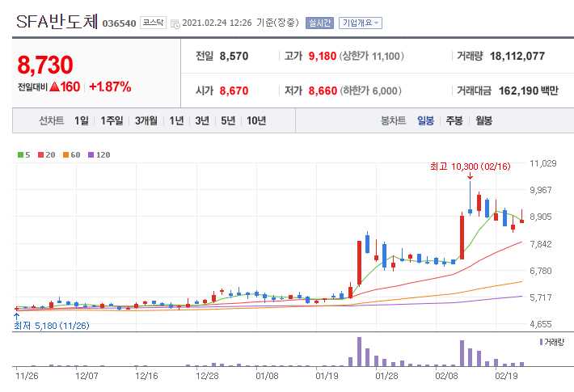The width and height of the screenshot is (574, 392).
Task: Click the 시가 value 8,670
Action: point(234,91)
